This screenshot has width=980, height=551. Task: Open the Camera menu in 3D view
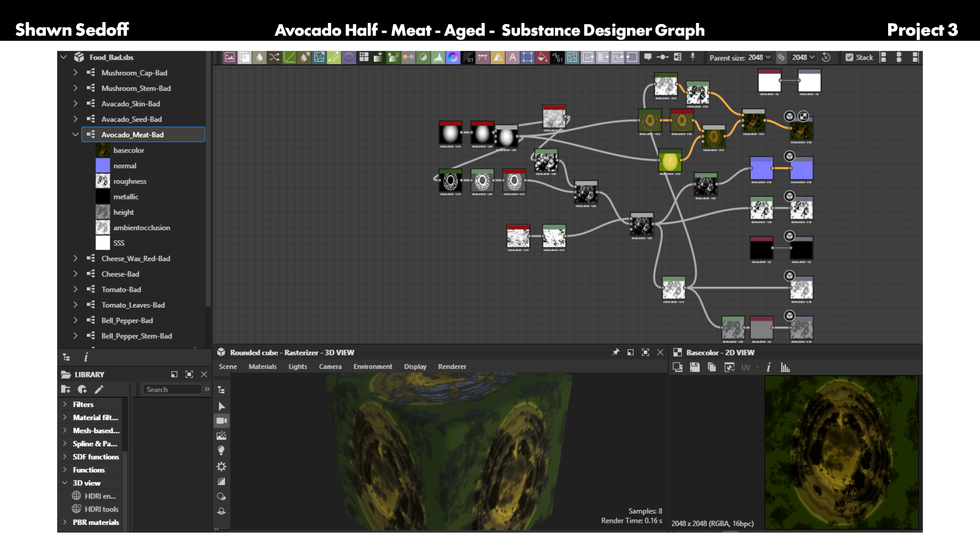click(330, 366)
